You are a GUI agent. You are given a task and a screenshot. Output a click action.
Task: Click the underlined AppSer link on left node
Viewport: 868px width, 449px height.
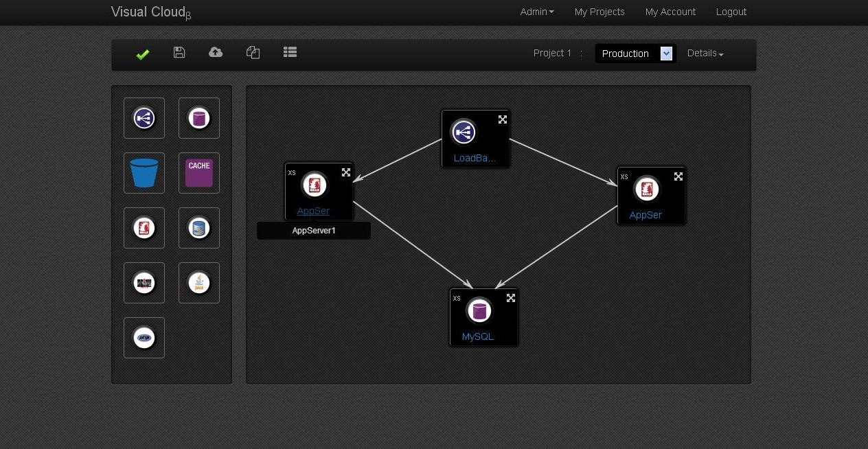[313, 211]
